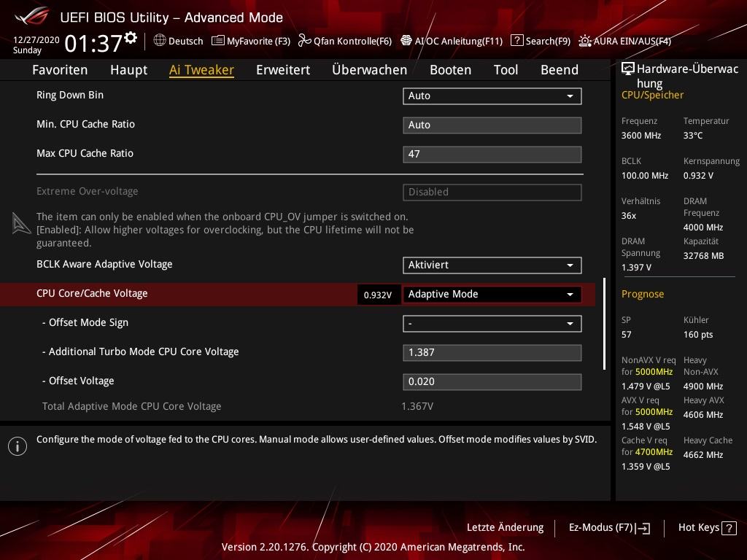This screenshot has height=560, width=747.
Task: Click the AURA light icon
Action: pos(585,41)
